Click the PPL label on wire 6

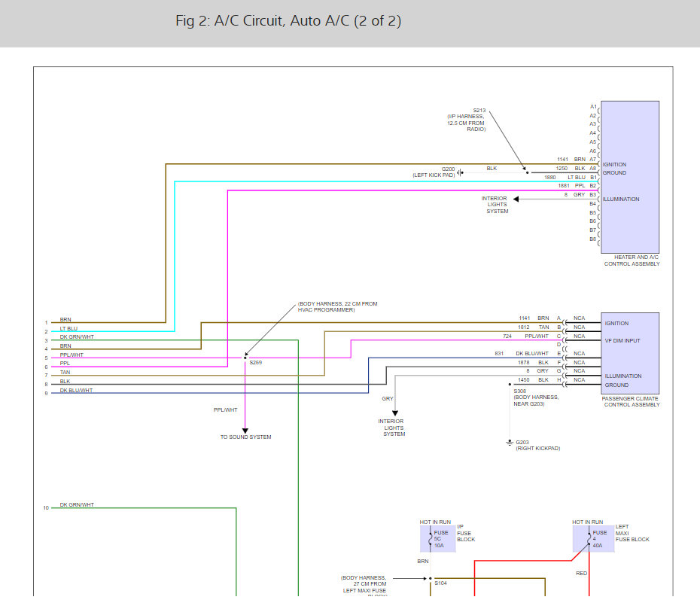(65, 364)
